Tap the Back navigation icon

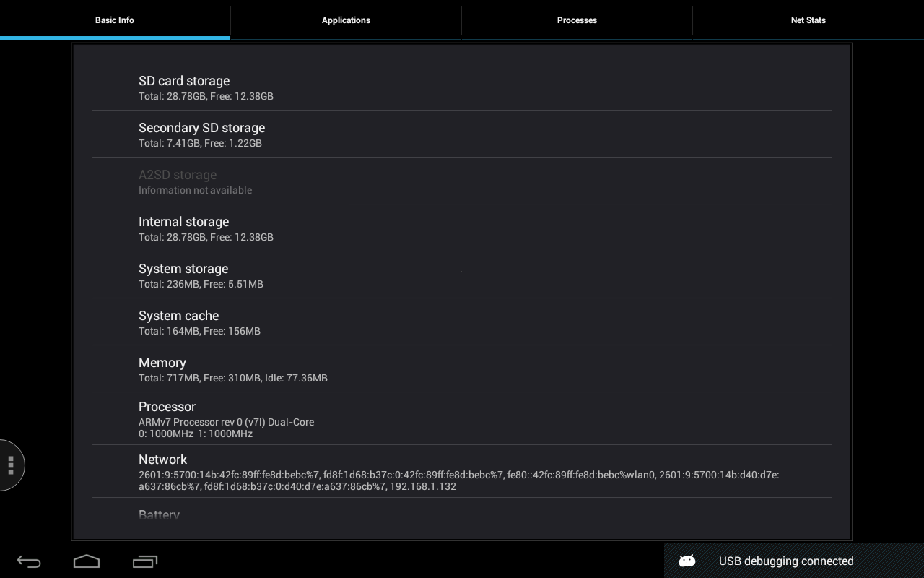click(x=27, y=561)
